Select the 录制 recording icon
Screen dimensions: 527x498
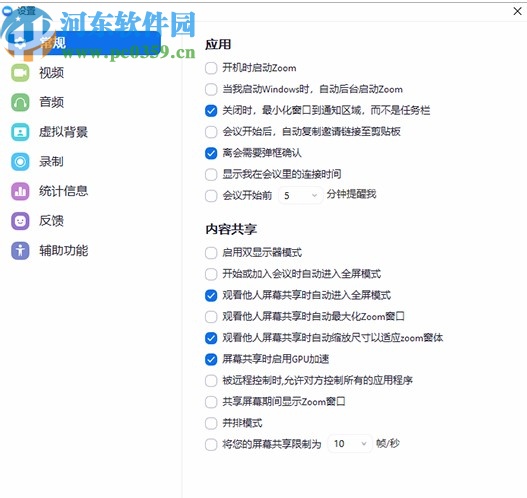[x=20, y=162]
